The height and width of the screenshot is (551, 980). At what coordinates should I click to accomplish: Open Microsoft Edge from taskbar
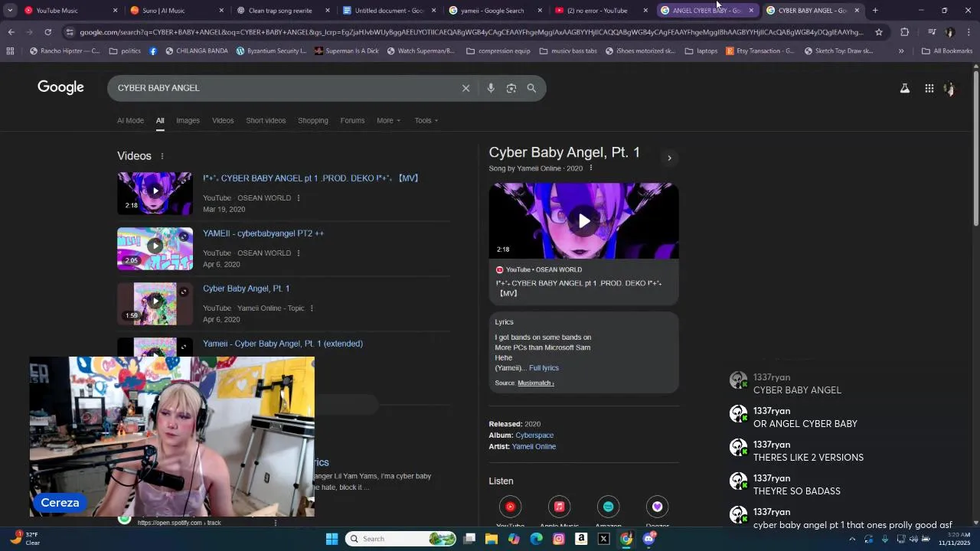coord(536,539)
